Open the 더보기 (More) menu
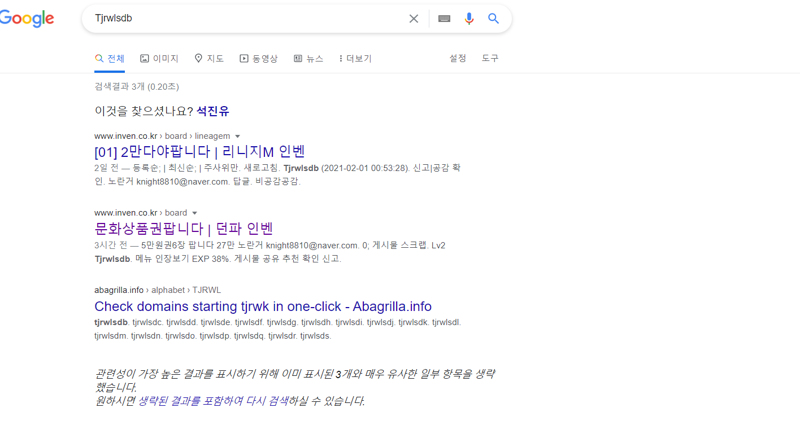The width and height of the screenshot is (800, 447). (356, 59)
